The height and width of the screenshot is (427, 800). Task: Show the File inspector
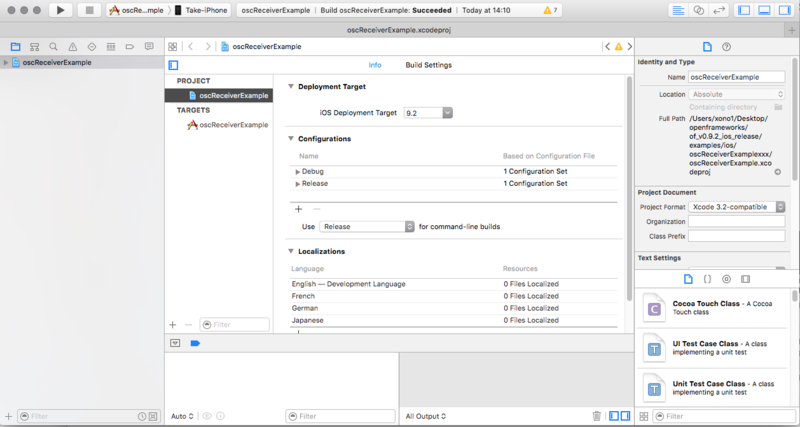[707, 47]
